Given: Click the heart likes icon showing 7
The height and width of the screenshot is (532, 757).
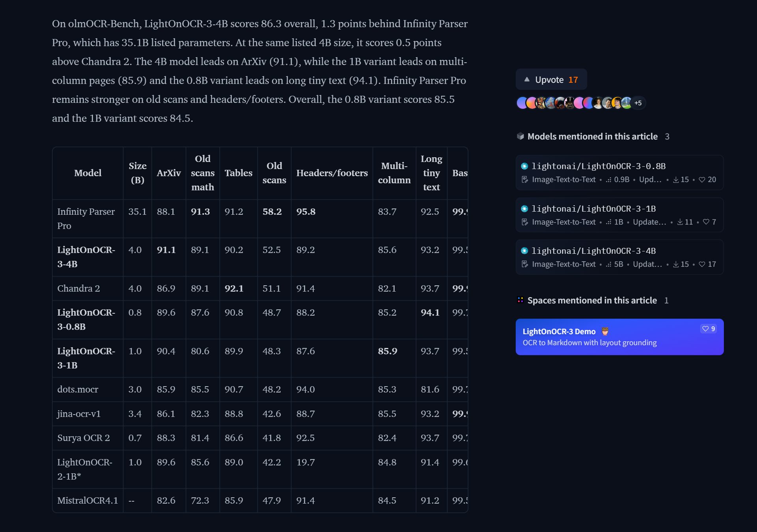Looking at the screenshot, I should tap(706, 222).
